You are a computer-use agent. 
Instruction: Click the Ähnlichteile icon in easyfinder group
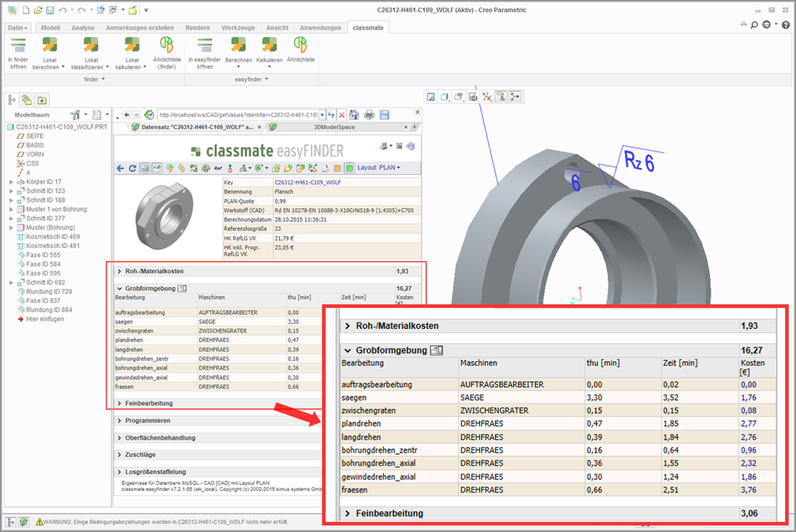(x=301, y=46)
